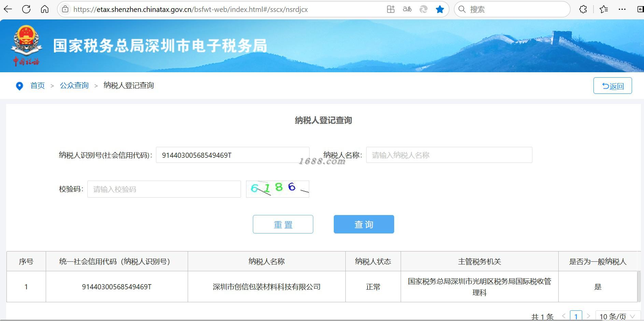Click the 纳税人状态 column header
Image resolution: width=644 pixels, height=321 pixels.
tap(373, 261)
